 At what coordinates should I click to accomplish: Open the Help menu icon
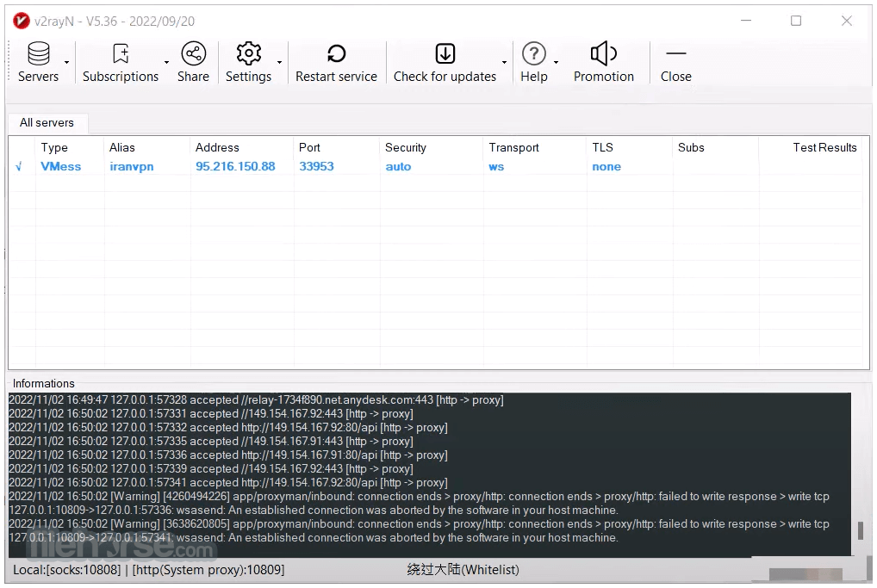pyautogui.click(x=534, y=54)
